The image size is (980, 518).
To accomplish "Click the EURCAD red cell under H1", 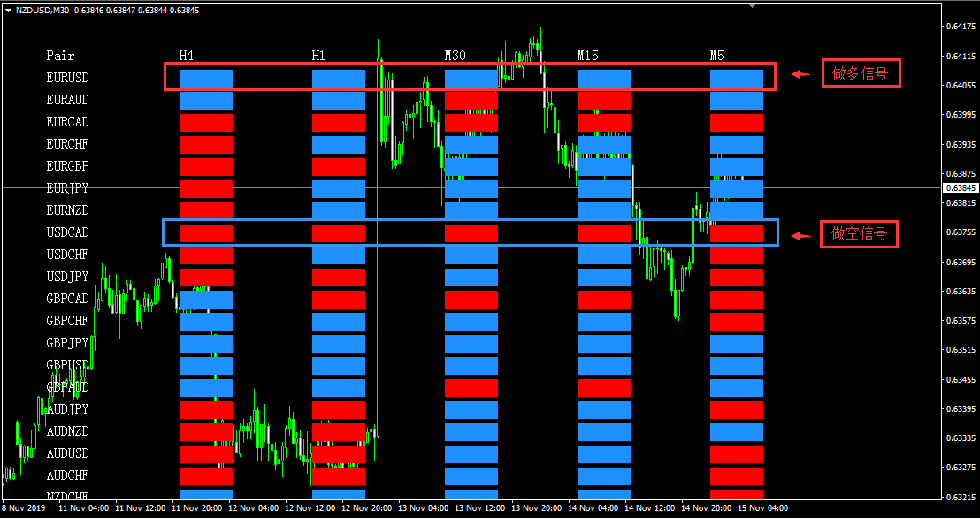I will (339, 123).
